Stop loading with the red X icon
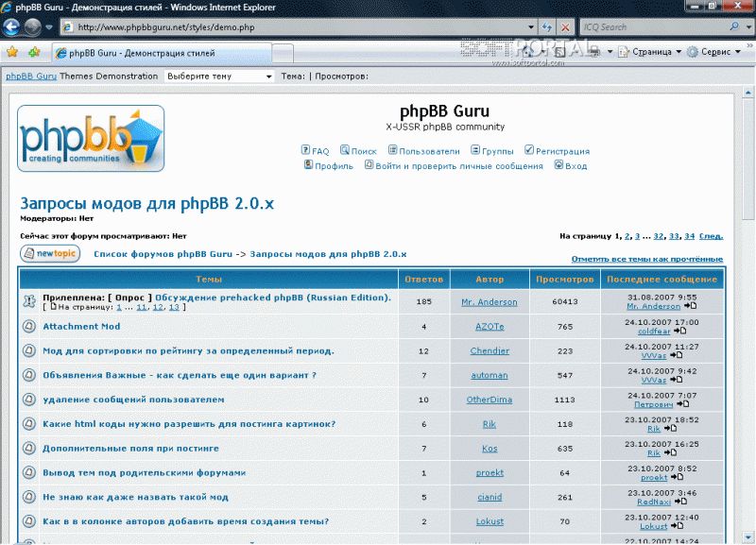The width and height of the screenshot is (756, 545). (565, 27)
